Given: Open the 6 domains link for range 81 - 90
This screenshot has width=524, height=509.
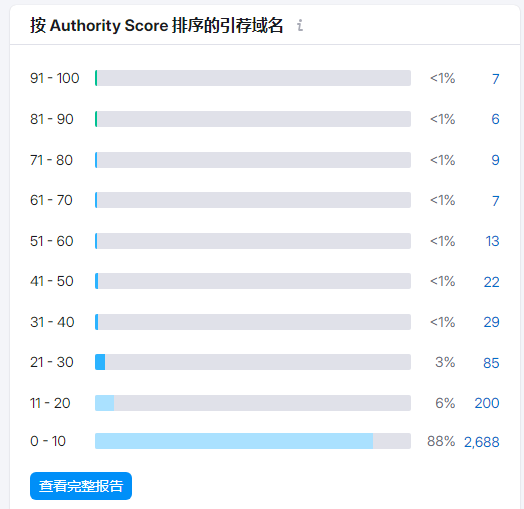Looking at the screenshot, I should (x=495, y=119).
